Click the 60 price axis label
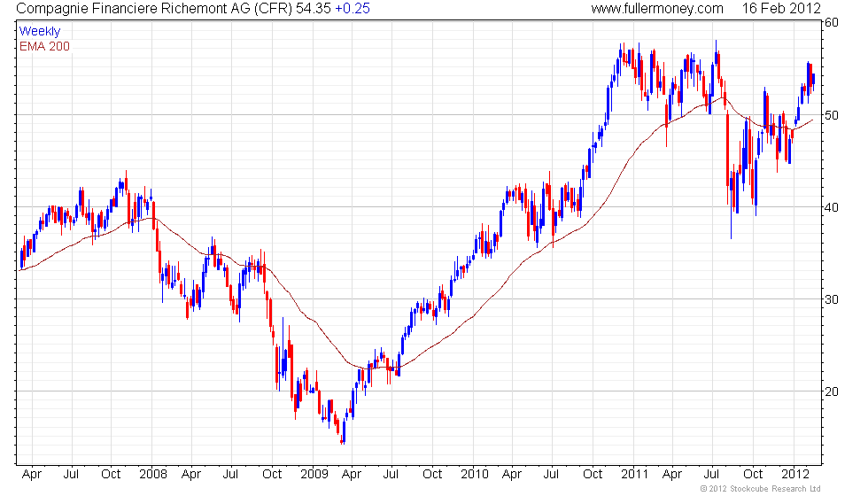Image resolution: width=868 pixels, height=496 pixels. tap(832, 23)
